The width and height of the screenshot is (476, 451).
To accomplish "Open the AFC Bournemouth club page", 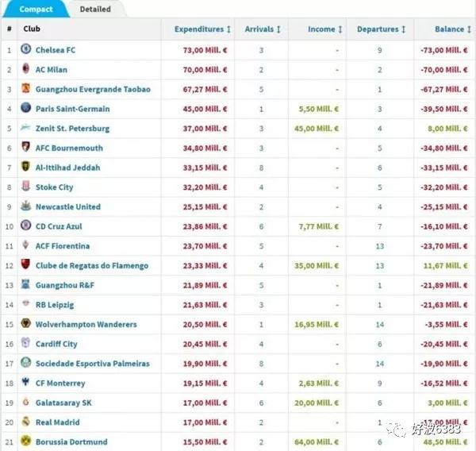I will click(x=69, y=148).
